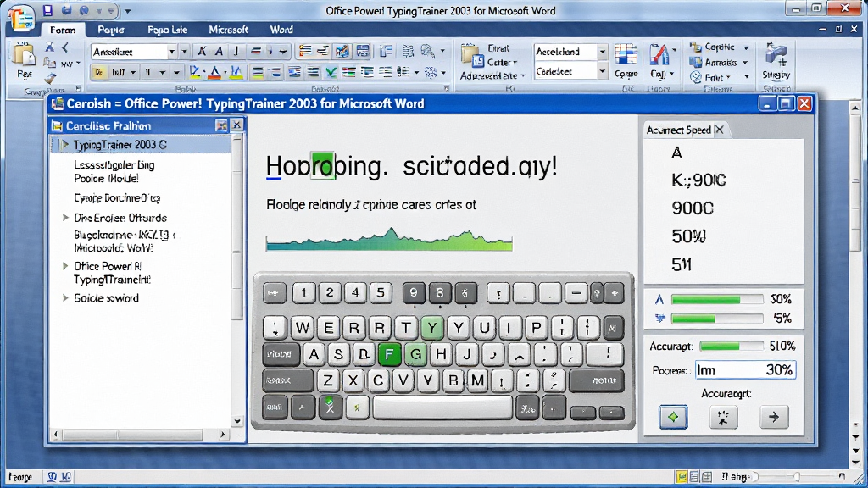Open the Acceickand combo box
Image resolution: width=868 pixels, height=488 pixels.
pyautogui.click(x=603, y=52)
